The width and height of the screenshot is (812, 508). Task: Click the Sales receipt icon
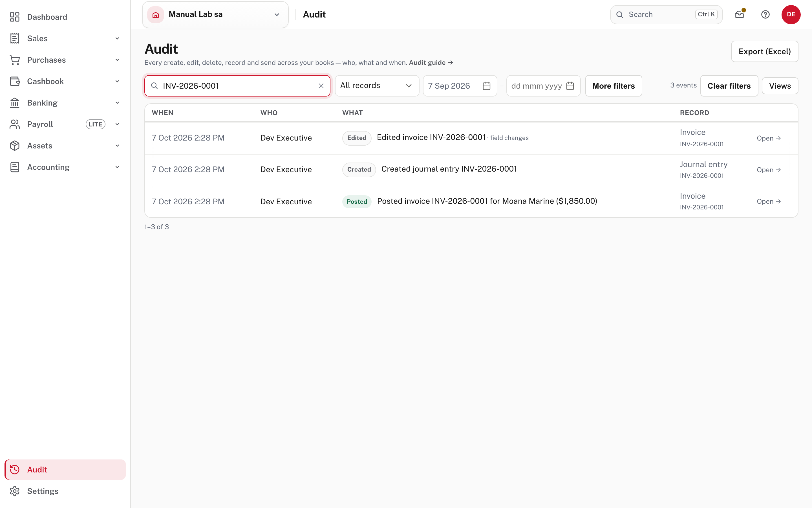[14, 38]
